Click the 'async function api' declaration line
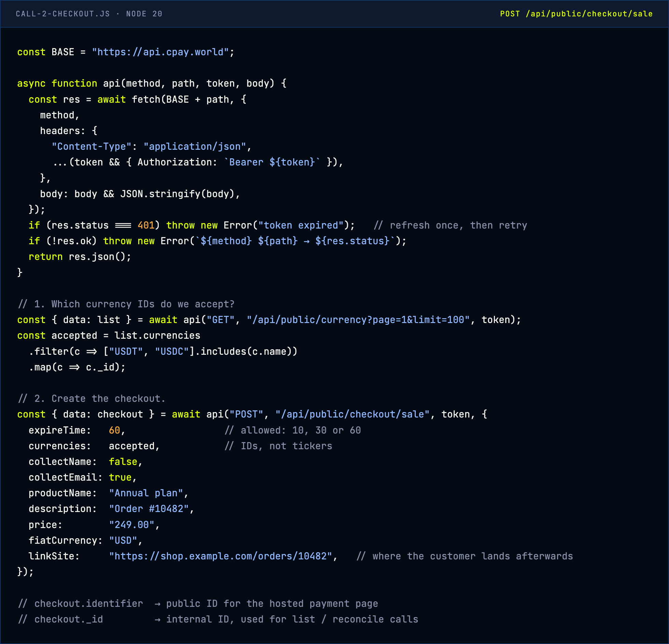The image size is (669, 644). [x=152, y=83]
